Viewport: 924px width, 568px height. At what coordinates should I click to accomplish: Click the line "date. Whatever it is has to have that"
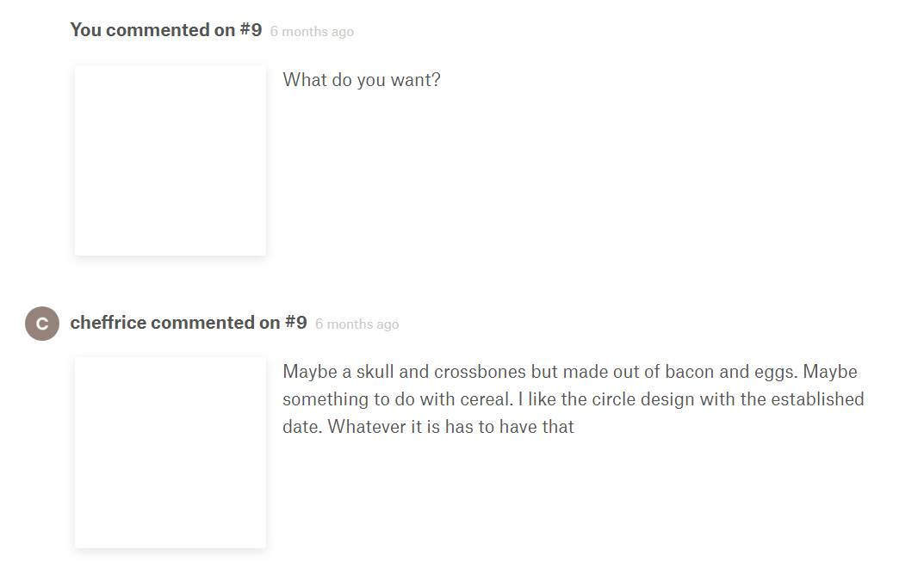click(x=428, y=426)
